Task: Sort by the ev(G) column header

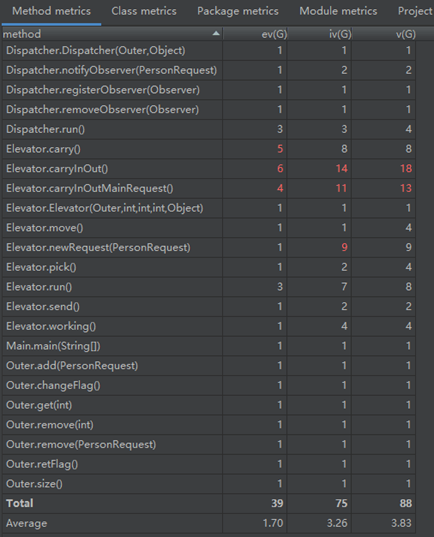Action: pos(255,34)
